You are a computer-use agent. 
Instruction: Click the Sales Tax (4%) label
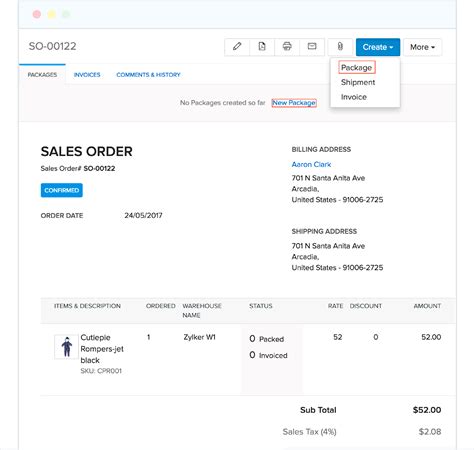[309, 432]
